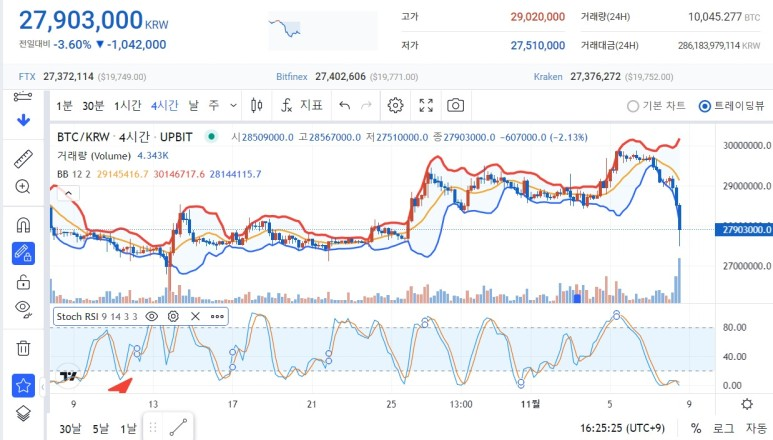
Task: Open Stoch RSI more options menu
Action: 217,316
